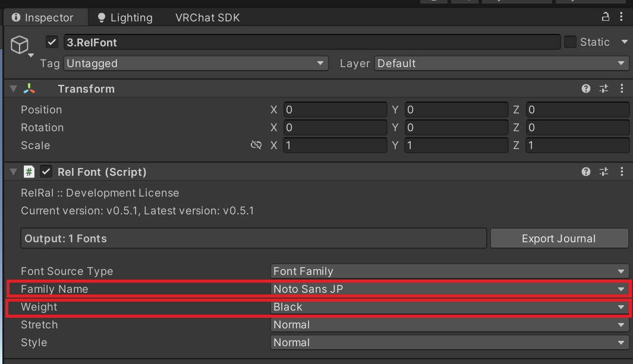Open the Style dropdown showing Normal

449,342
